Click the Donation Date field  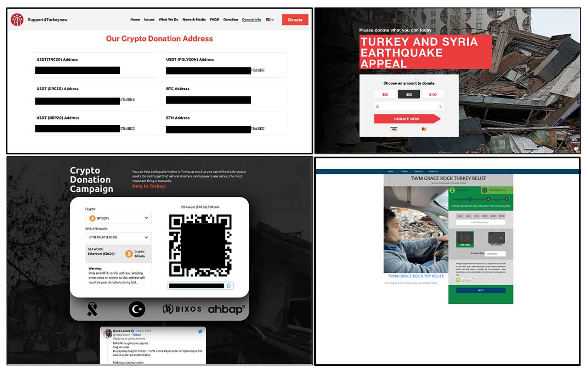[495, 254]
